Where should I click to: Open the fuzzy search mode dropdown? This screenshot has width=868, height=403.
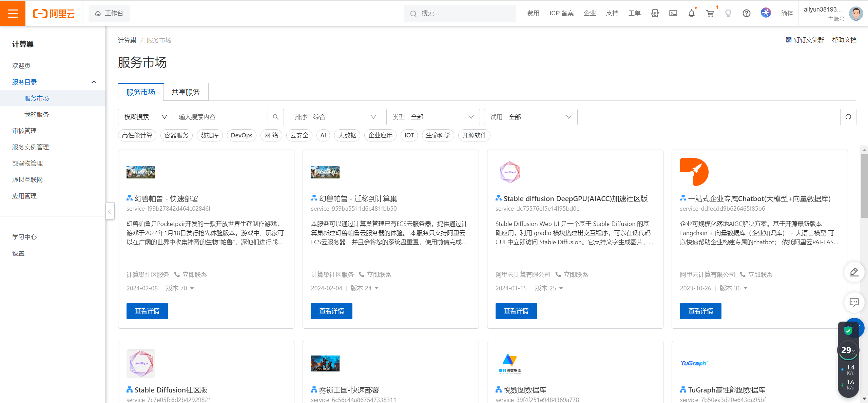point(146,117)
